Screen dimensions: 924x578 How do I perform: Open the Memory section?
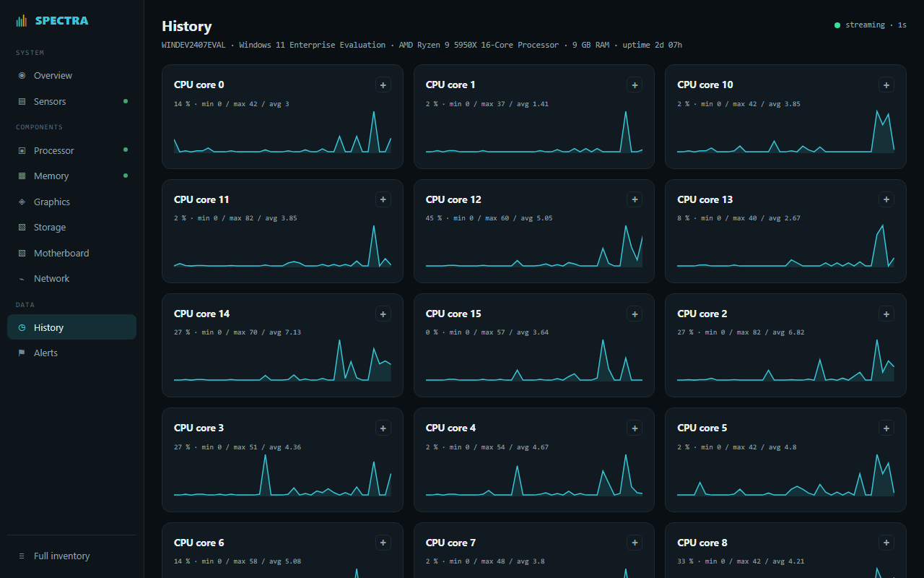[71, 176]
